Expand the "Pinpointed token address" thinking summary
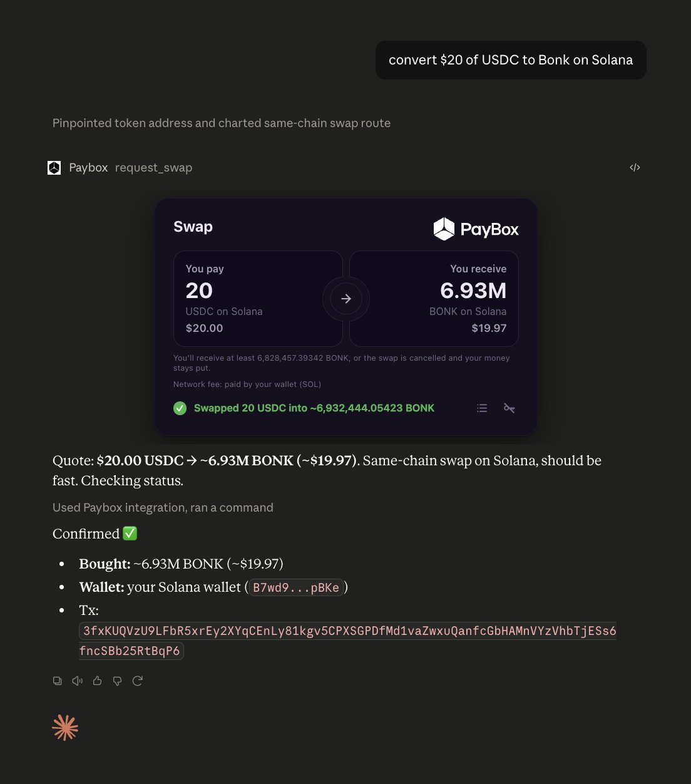This screenshot has width=691, height=784. (222, 123)
